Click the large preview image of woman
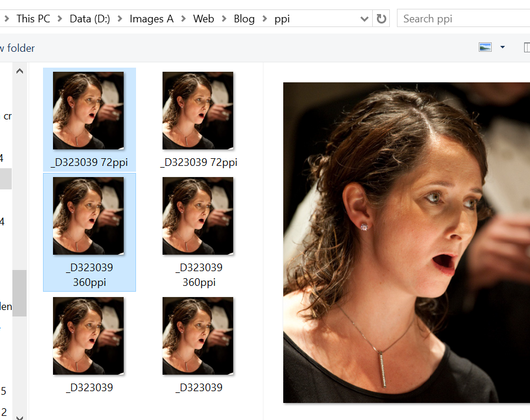The height and width of the screenshot is (420, 530). [406, 242]
